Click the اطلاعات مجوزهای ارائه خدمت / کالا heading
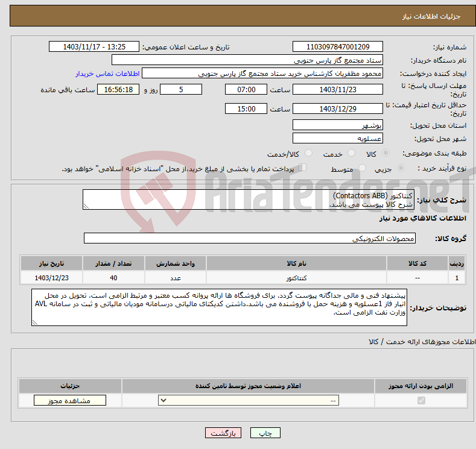476x449 pixels. (422, 342)
